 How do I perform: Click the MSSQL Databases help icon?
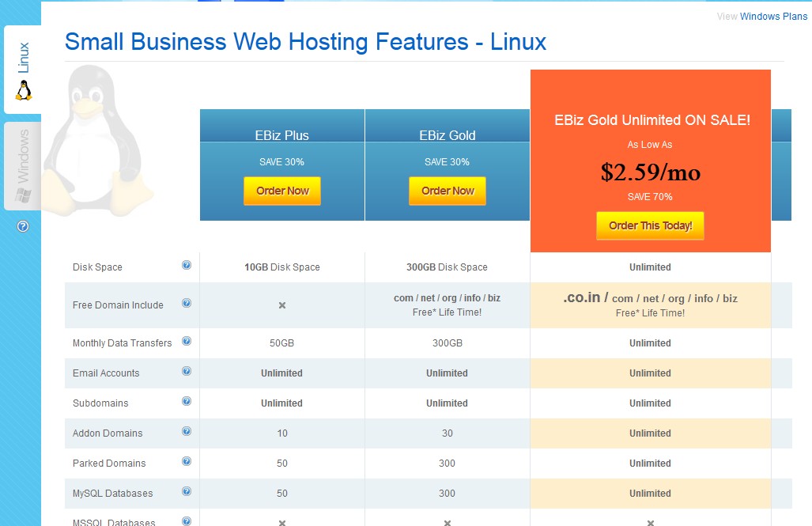(x=187, y=521)
